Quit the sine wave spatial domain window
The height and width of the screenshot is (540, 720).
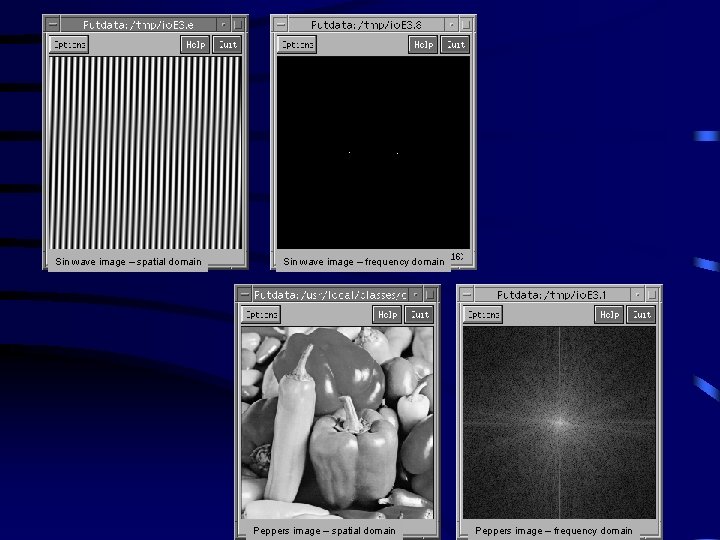coord(227,45)
